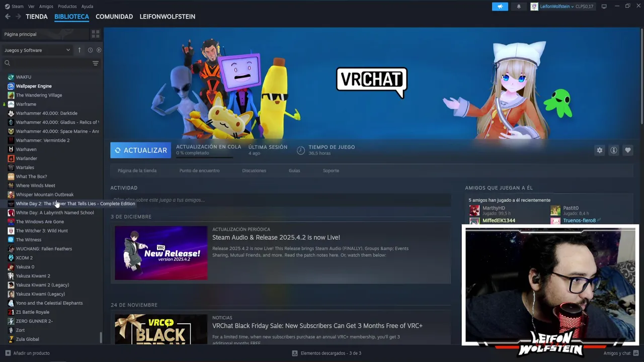This screenshot has width=644, height=362.
Task: Click WUCHANG: Fallen Feathers icon
Action: pos(11,249)
